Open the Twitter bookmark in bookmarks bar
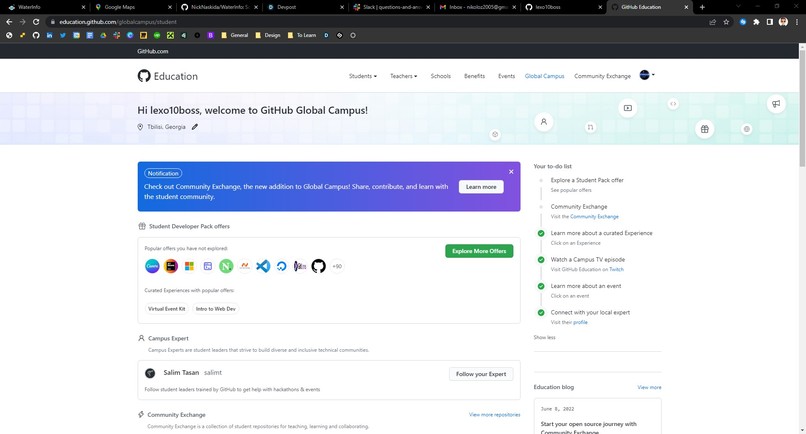The image size is (806, 434). (63, 35)
